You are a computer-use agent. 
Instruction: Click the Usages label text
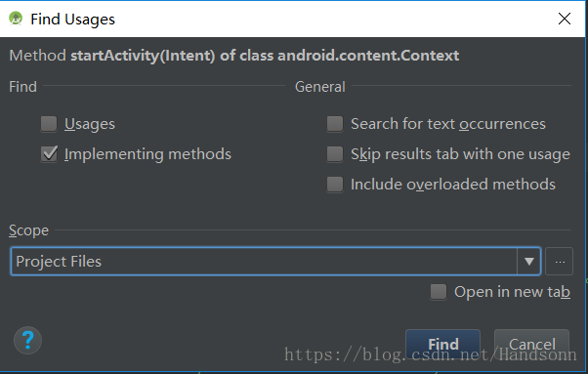(90, 124)
